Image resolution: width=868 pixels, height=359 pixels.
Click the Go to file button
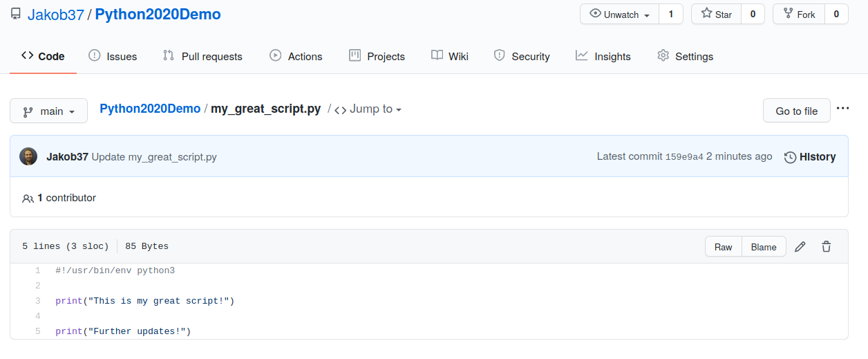797,111
